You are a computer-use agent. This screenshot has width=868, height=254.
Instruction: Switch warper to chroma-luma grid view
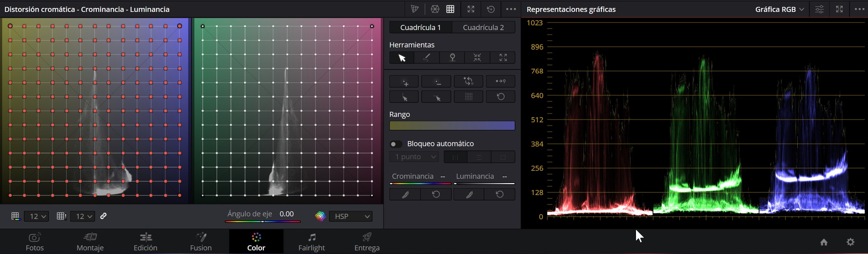(x=450, y=9)
